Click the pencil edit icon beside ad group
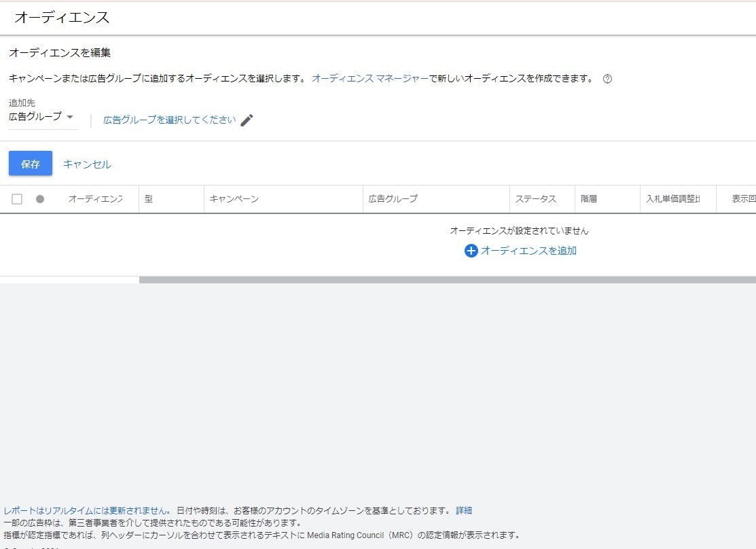Screen dimensions: 756x549 [x=247, y=120]
